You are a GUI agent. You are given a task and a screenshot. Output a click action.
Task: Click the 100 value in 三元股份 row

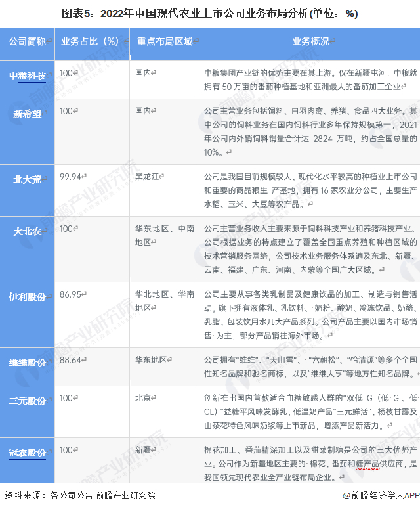click(66, 398)
